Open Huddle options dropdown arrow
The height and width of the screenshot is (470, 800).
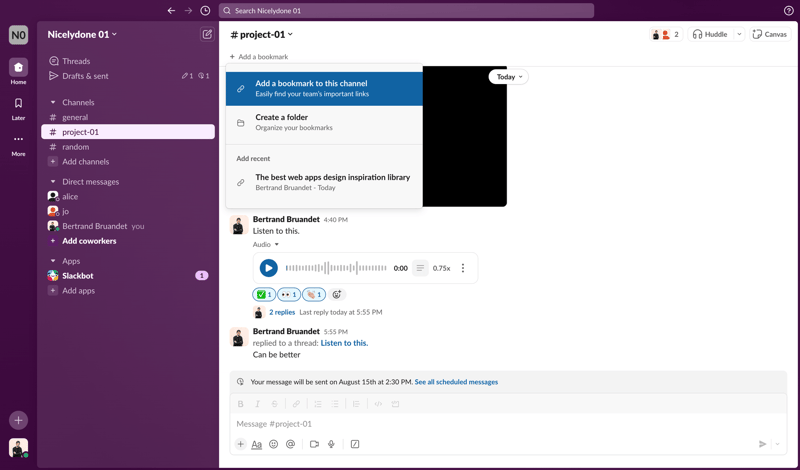click(x=739, y=34)
